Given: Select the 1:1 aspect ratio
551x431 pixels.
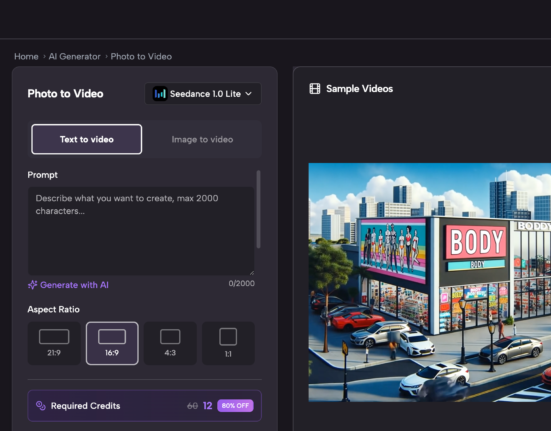Looking at the screenshot, I should coord(228,343).
